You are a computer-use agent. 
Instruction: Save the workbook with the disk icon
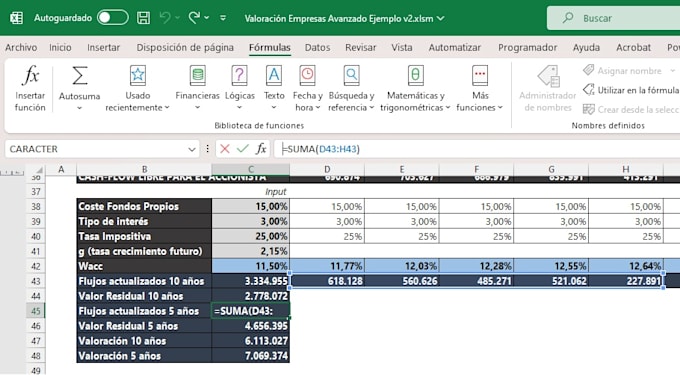pyautogui.click(x=143, y=18)
